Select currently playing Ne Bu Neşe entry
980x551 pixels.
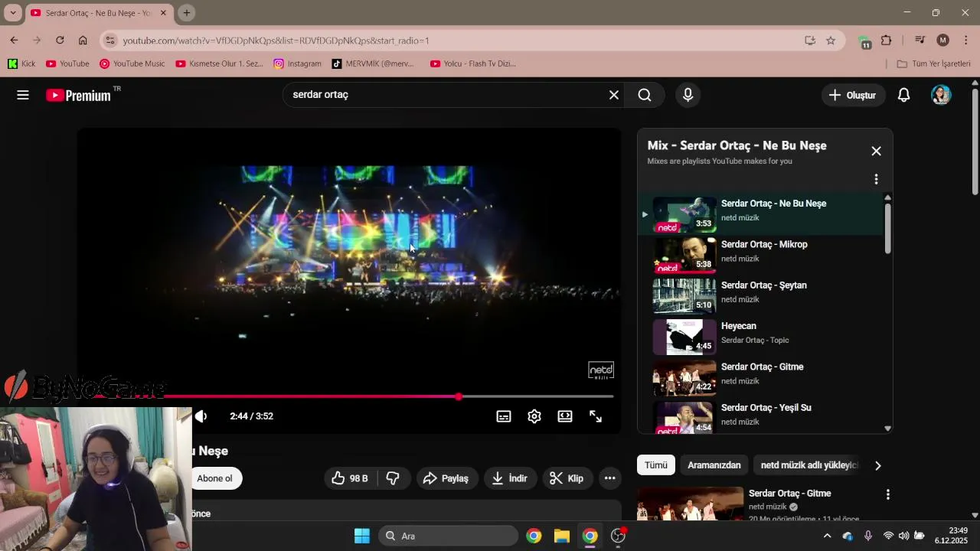762,214
